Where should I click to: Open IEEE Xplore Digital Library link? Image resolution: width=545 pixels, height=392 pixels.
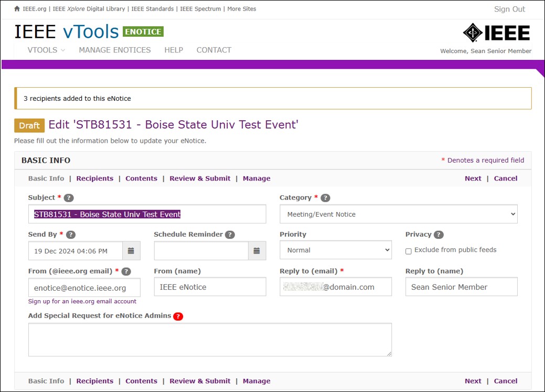(89, 9)
